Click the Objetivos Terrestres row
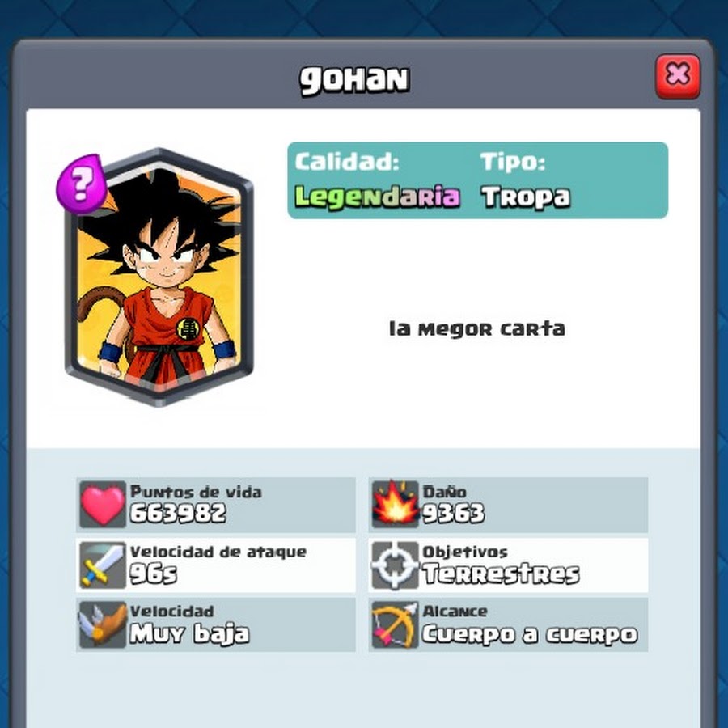 [x=509, y=565]
